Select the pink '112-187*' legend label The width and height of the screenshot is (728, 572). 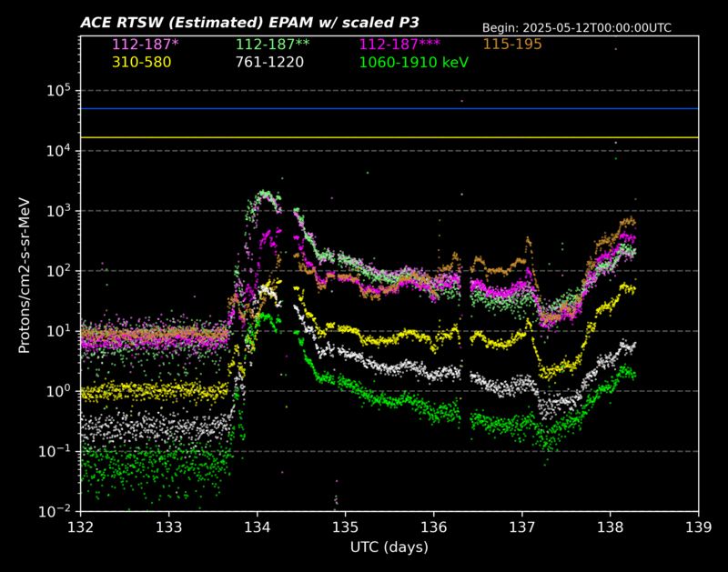[146, 45]
